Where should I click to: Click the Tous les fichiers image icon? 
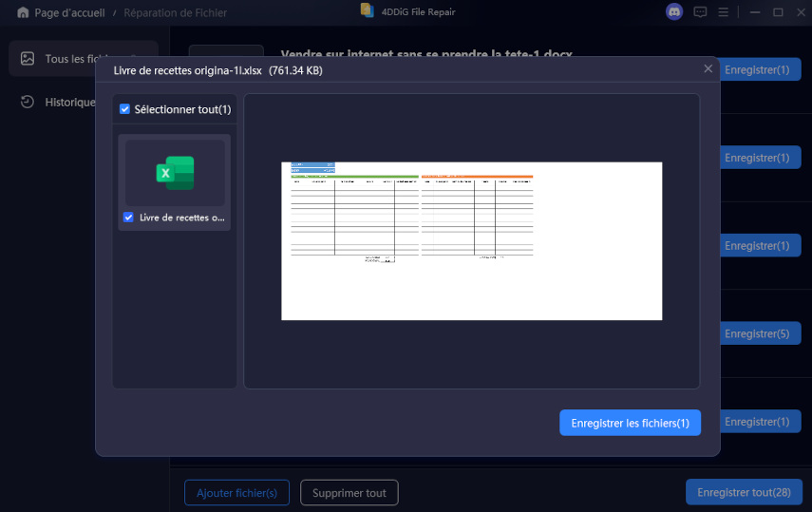coord(28,59)
